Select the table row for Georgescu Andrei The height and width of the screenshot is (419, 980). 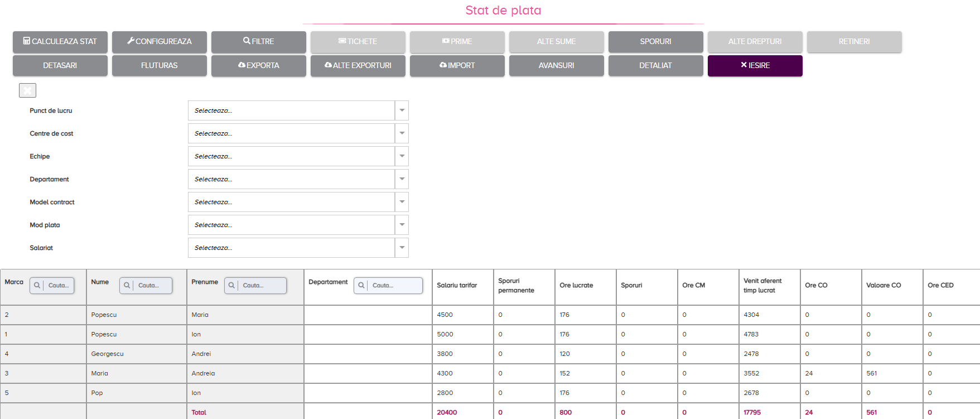coord(490,354)
